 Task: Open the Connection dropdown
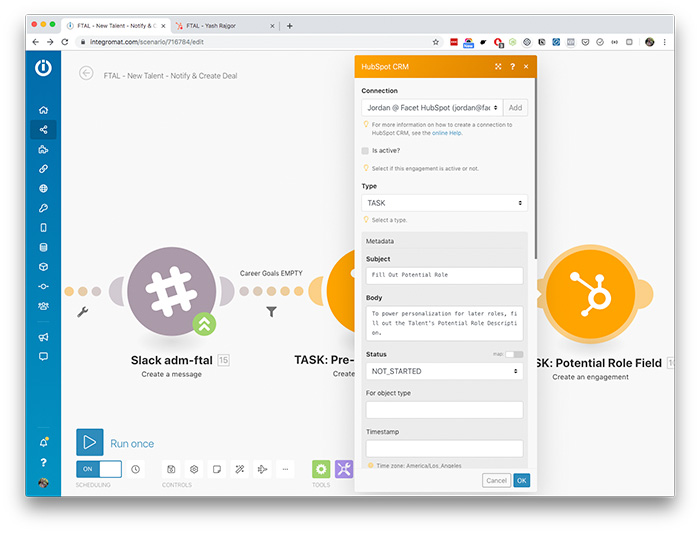tap(432, 108)
